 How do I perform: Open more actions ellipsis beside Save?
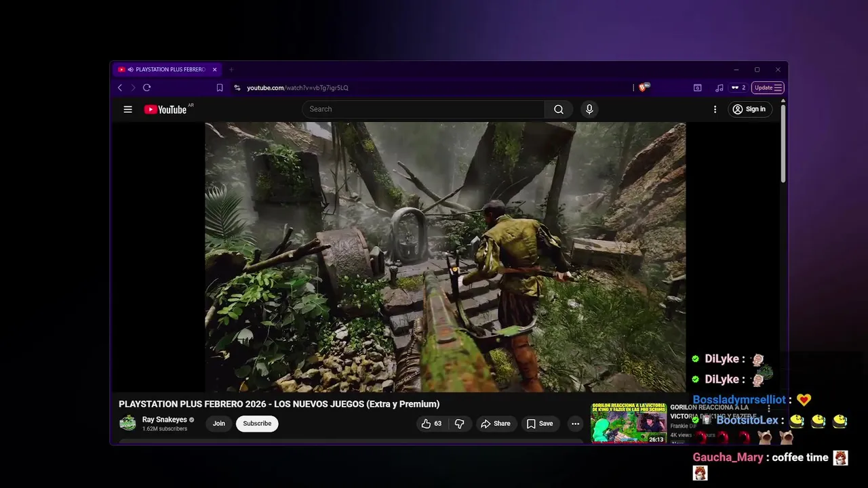click(x=575, y=424)
